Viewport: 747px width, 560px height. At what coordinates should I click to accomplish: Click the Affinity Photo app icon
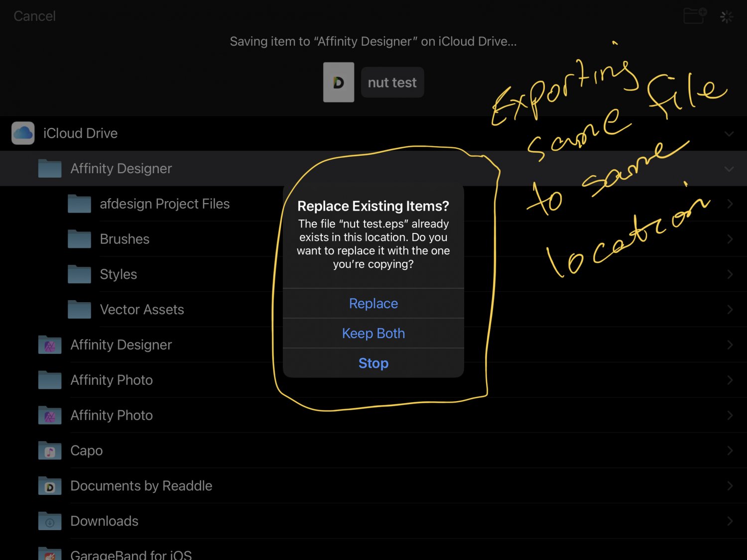point(49,415)
